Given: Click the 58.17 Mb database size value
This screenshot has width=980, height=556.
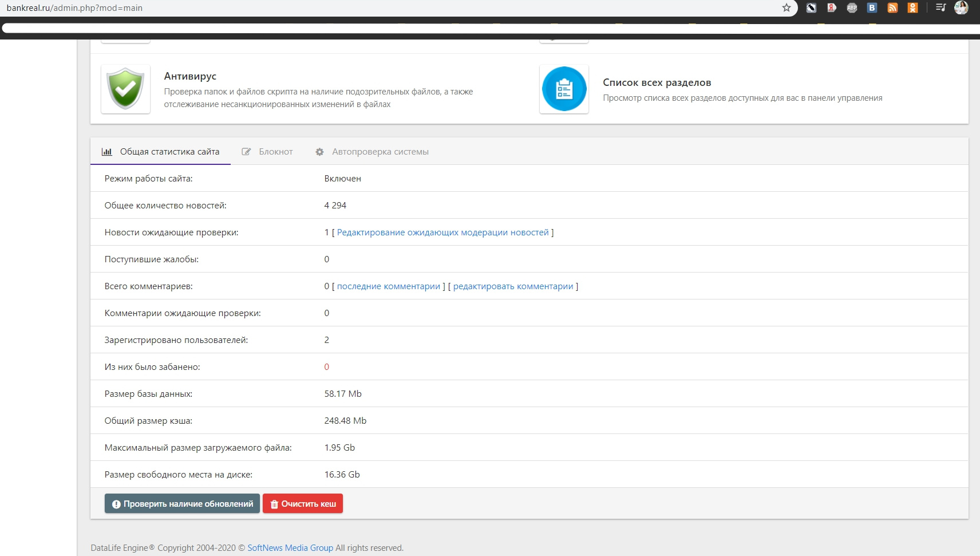Looking at the screenshot, I should click(343, 394).
